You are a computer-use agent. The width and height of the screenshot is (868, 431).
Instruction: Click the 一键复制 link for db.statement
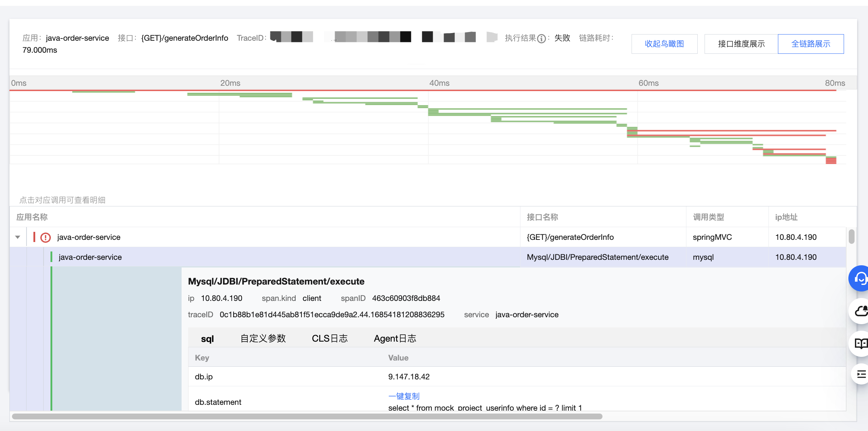pyautogui.click(x=404, y=396)
